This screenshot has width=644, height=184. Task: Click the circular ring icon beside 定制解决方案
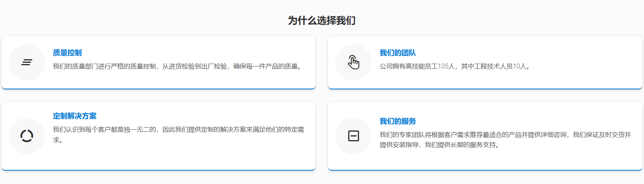[x=27, y=136]
